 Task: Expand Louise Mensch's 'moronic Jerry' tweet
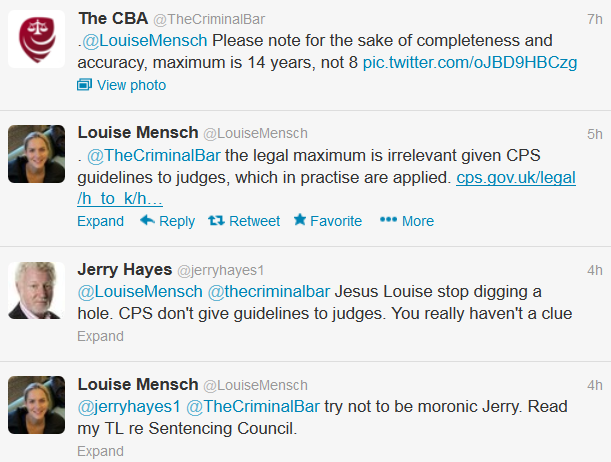pyautogui.click(x=101, y=451)
